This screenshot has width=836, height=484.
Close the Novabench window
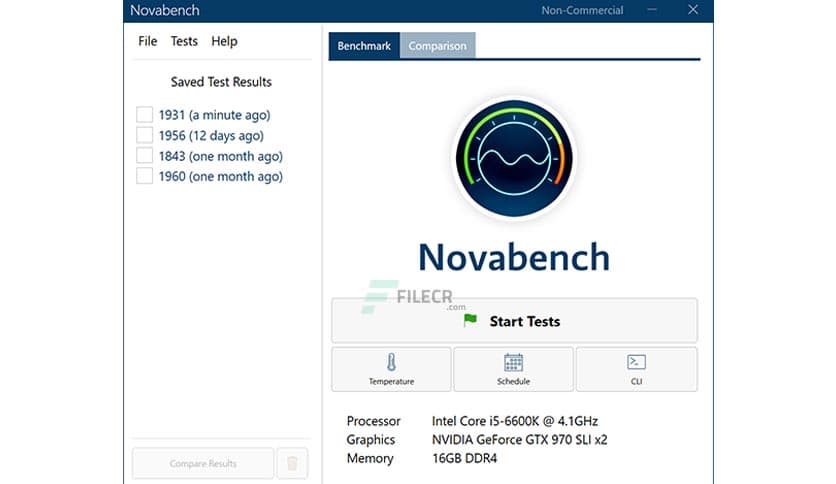[693, 10]
